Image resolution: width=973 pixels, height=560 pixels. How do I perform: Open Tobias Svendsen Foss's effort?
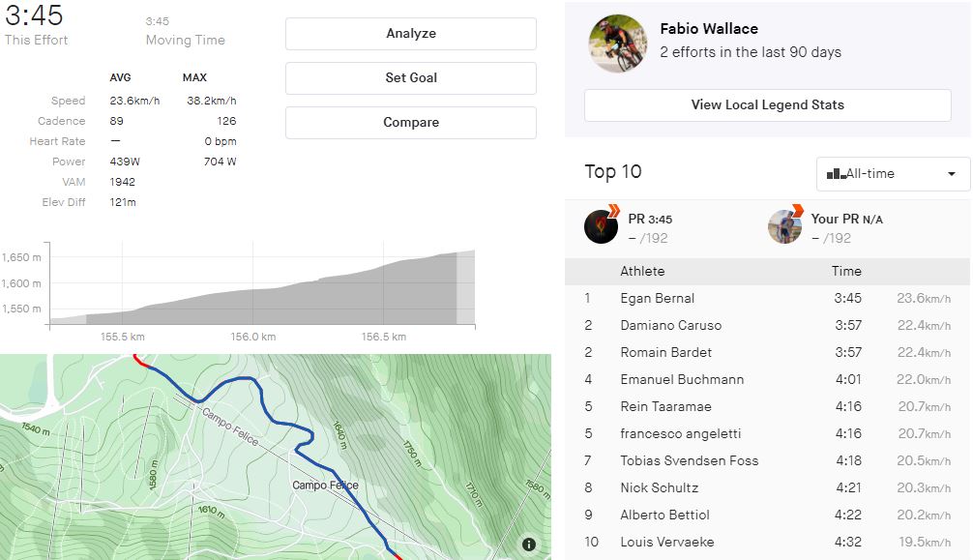click(689, 461)
